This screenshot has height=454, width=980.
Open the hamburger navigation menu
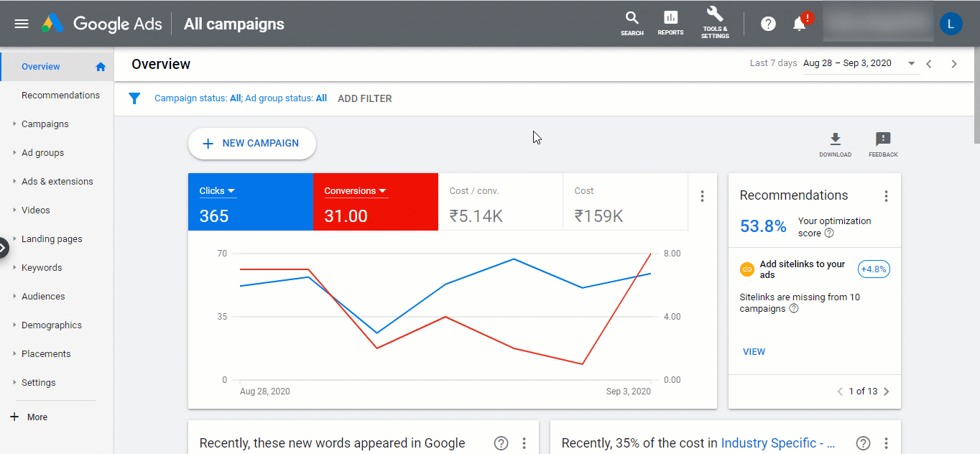[x=21, y=23]
